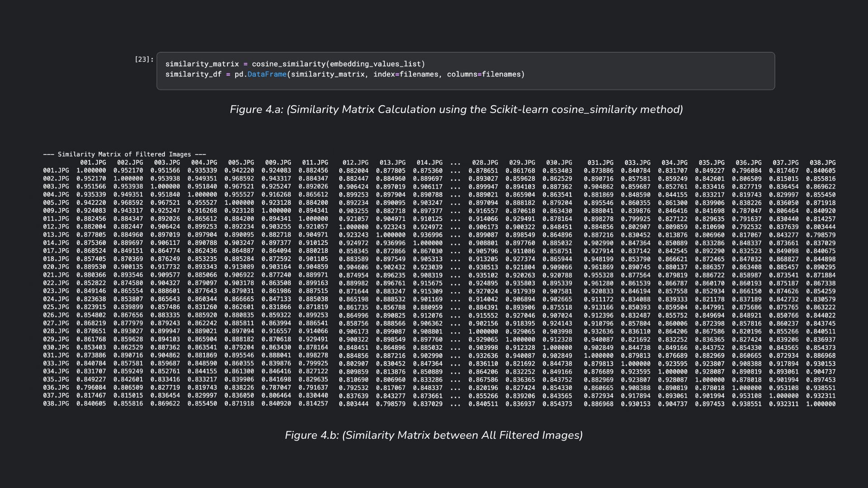This screenshot has height=488, width=868.
Task: Click the 012.JPG column header
Action: point(355,163)
